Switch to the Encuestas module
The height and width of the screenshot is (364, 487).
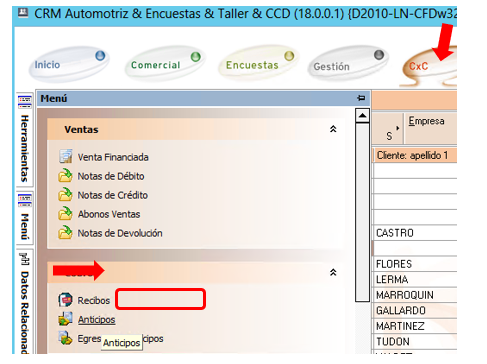click(258, 63)
